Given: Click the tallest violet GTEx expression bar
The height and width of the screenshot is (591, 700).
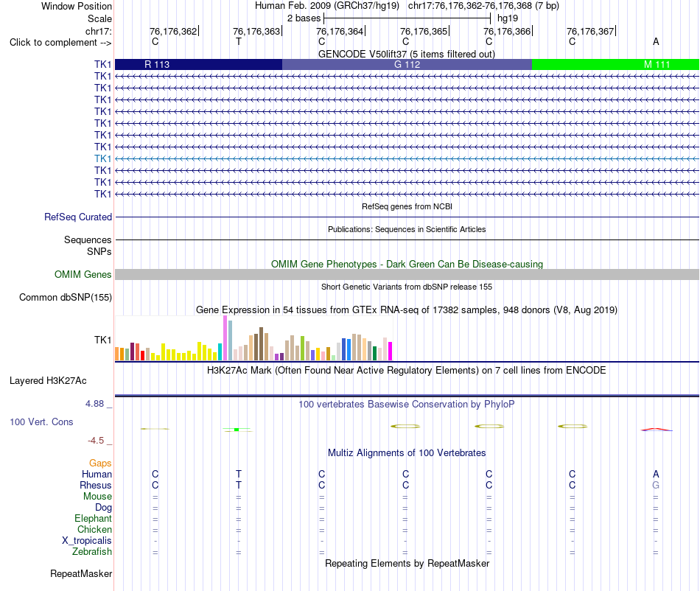Looking at the screenshot, I should tap(225, 338).
